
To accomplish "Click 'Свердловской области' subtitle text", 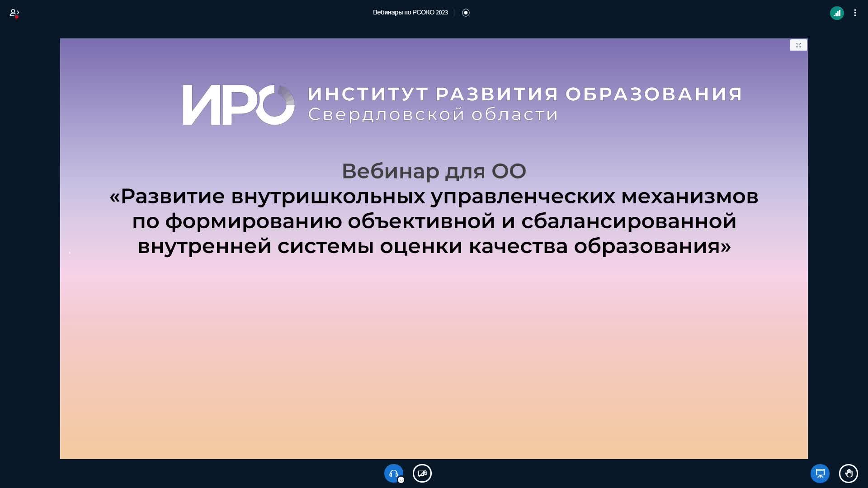I will pos(433,114).
